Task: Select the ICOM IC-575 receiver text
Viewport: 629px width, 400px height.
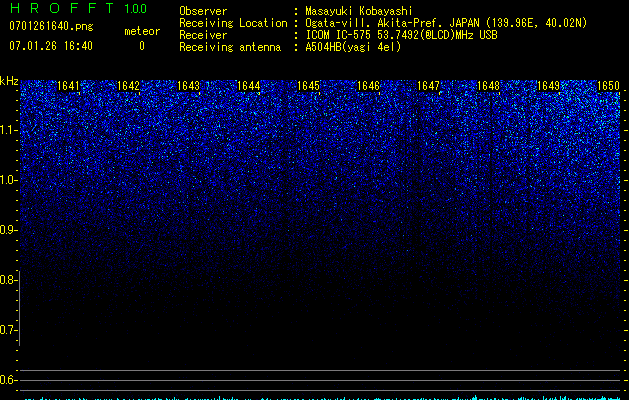Action: tap(401, 35)
